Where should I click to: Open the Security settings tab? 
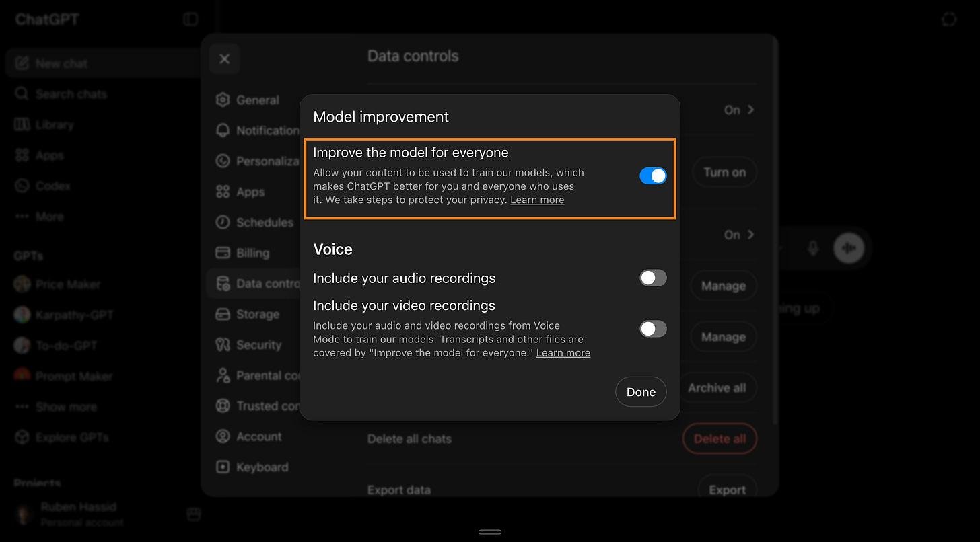tap(254, 345)
